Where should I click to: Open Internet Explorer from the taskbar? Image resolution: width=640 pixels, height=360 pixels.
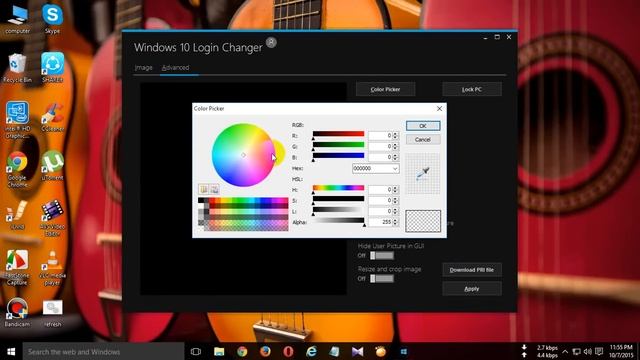tap(311, 351)
